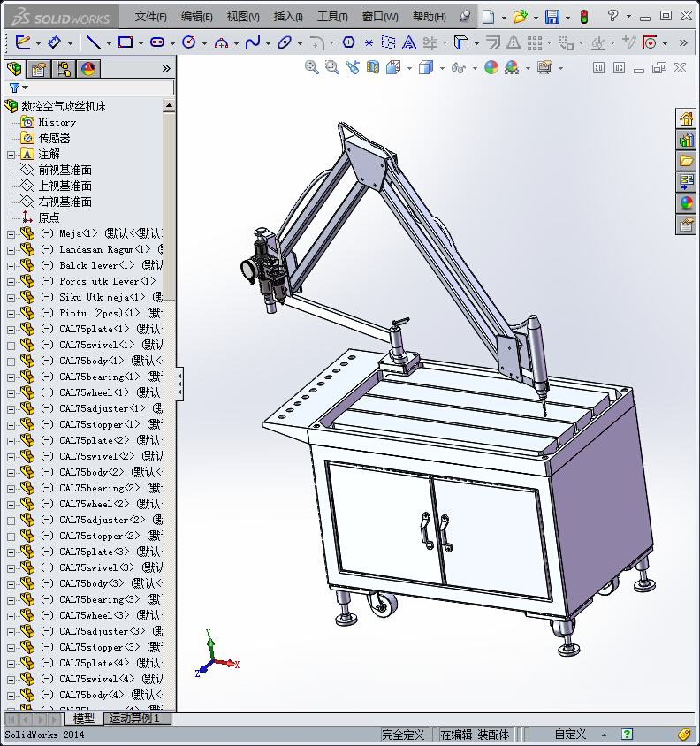Viewport: 700px width, 746px height.
Task: Open the 视图(V) menu
Action: [243, 17]
